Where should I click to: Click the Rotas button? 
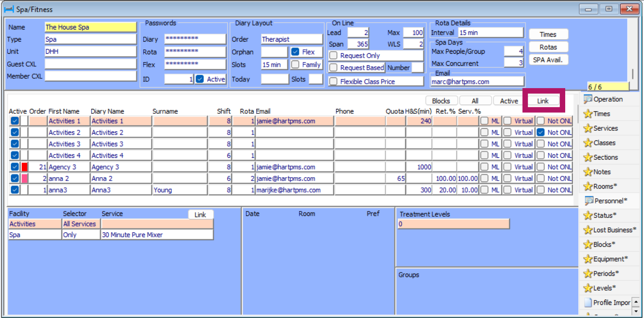click(x=548, y=47)
